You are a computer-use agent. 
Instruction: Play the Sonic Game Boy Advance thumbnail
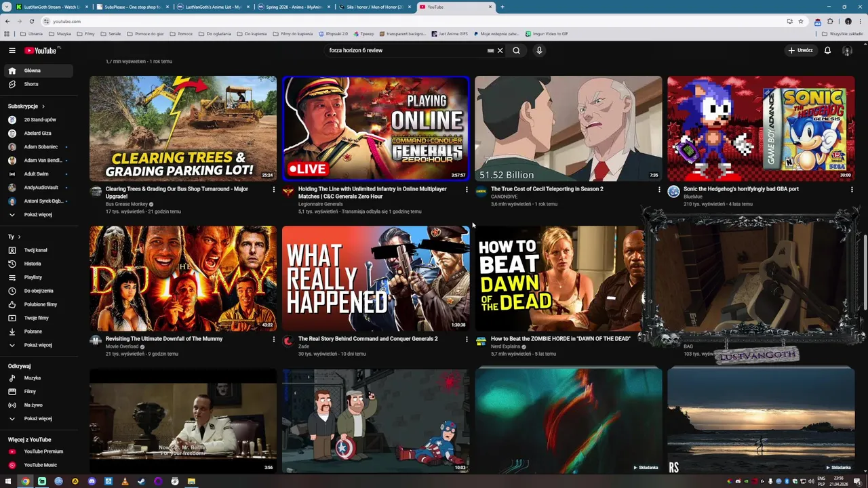[x=761, y=129]
